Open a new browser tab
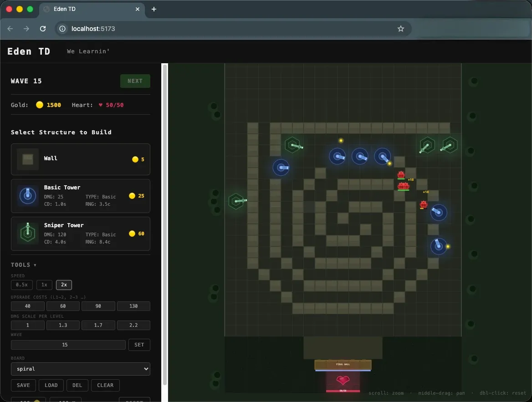532x402 pixels. click(153, 9)
